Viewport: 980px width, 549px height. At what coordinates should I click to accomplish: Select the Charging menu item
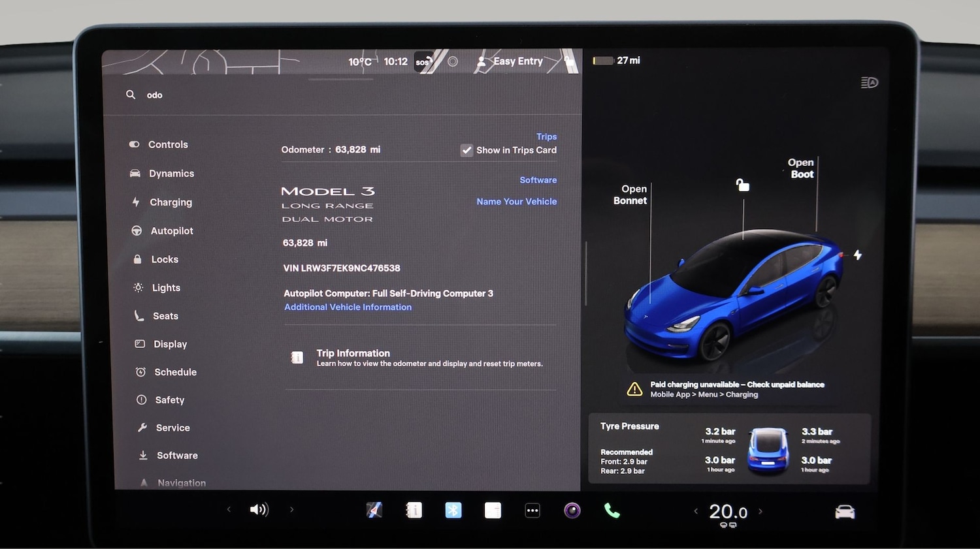click(170, 202)
